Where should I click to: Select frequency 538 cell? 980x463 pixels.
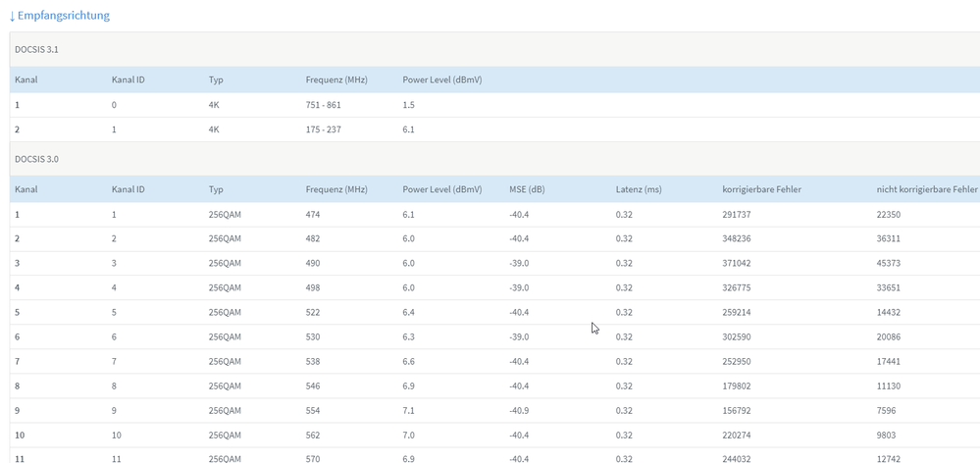pos(313,361)
